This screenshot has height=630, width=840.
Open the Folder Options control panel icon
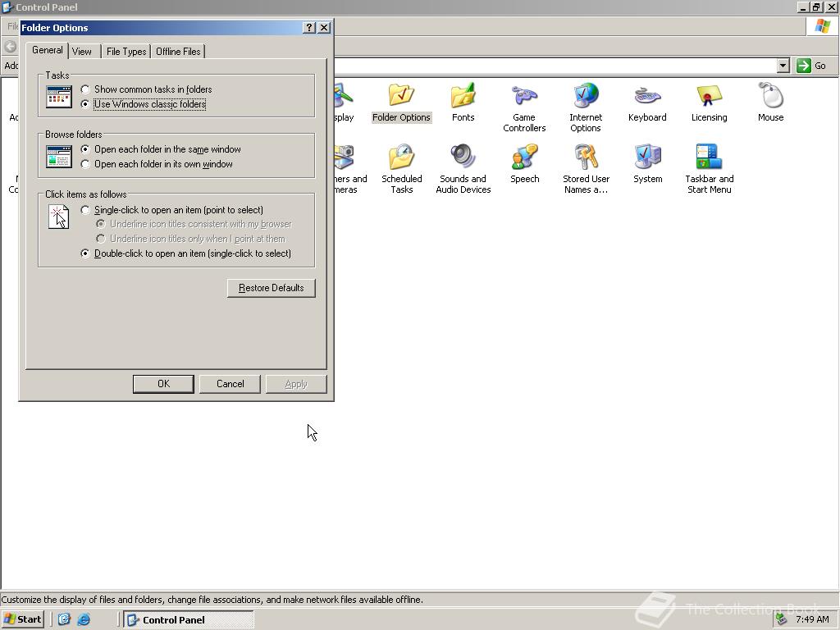coord(401,102)
